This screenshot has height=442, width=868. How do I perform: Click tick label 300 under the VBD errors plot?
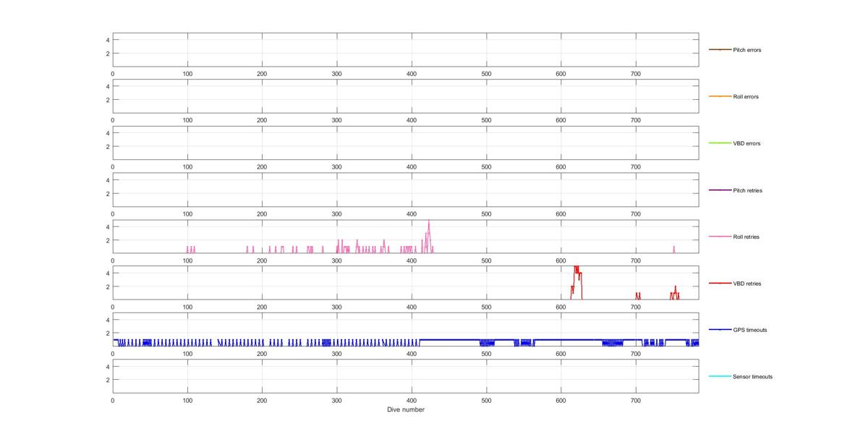point(337,166)
